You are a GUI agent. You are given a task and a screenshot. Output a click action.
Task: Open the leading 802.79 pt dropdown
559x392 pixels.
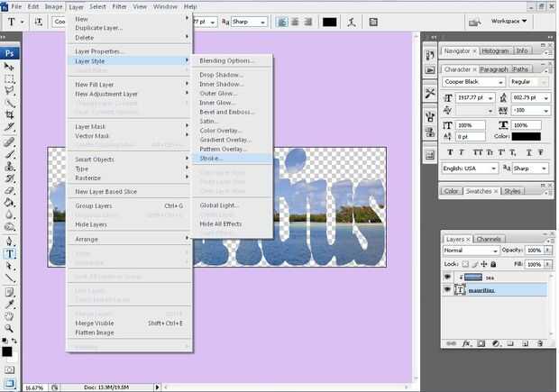coord(545,97)
